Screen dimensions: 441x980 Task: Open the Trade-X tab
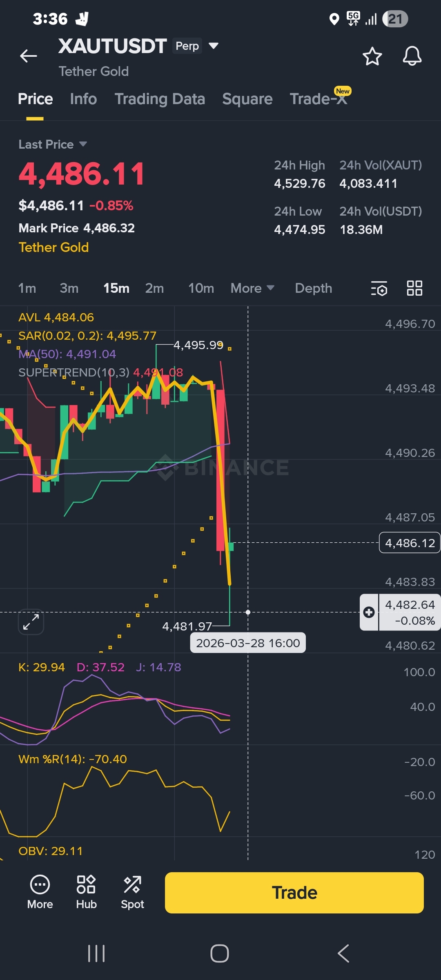click(x=318, y=99)
